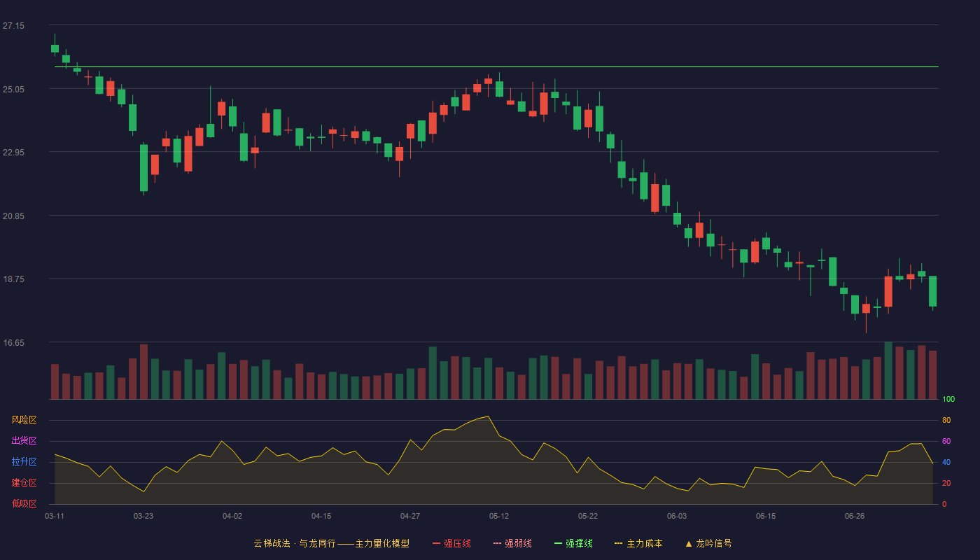Click the 云梯战法 · 与龙同行 legend label
The image size is (980, 560).
coord(295,543)
